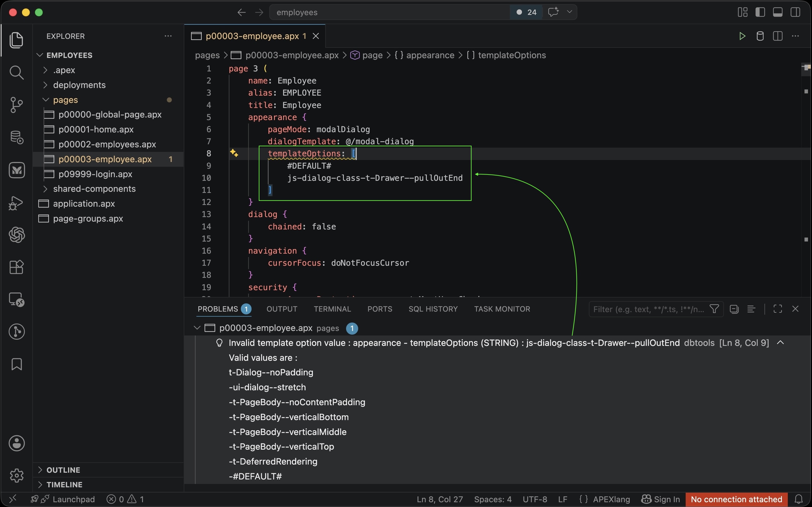Screen dimensions: 812x507
Task: Split the editor to the right
Action: [x=778, y=36]
